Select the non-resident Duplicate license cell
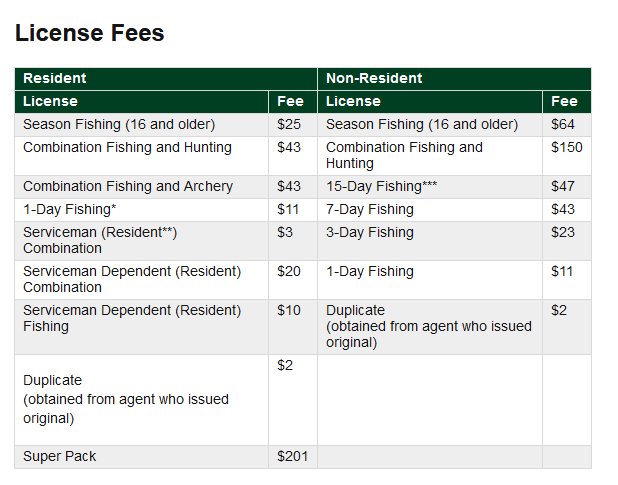Screen dimensions: 618x485 [430, 327]
